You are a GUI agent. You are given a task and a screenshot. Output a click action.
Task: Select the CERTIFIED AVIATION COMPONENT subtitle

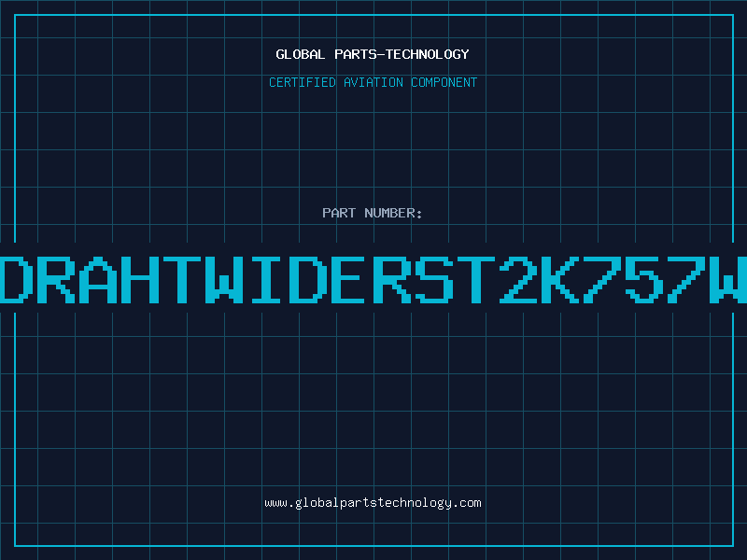[373, 82]
